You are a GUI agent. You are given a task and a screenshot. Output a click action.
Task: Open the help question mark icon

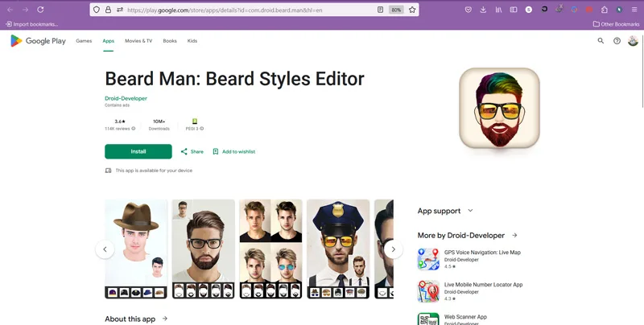tap(617, 40)
